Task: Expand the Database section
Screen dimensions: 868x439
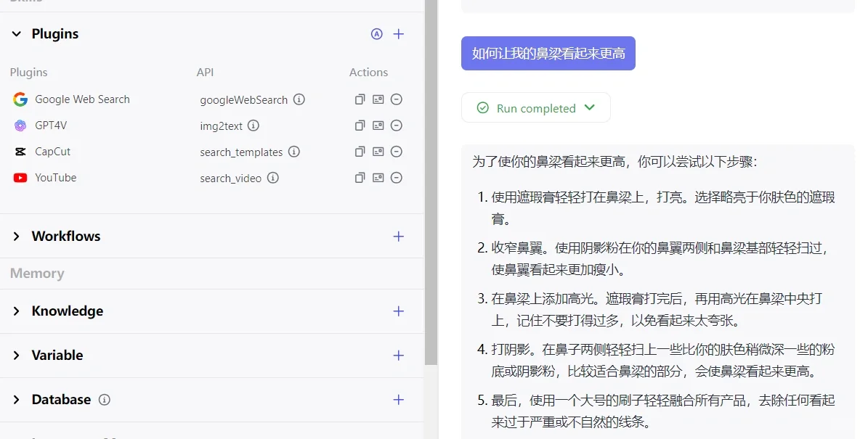Action: pos(17,400)
